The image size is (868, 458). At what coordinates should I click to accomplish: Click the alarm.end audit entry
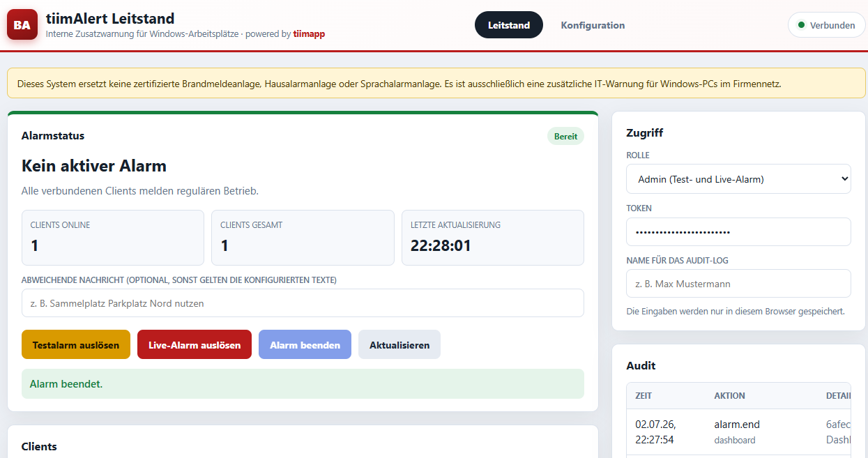click(737, 424)
